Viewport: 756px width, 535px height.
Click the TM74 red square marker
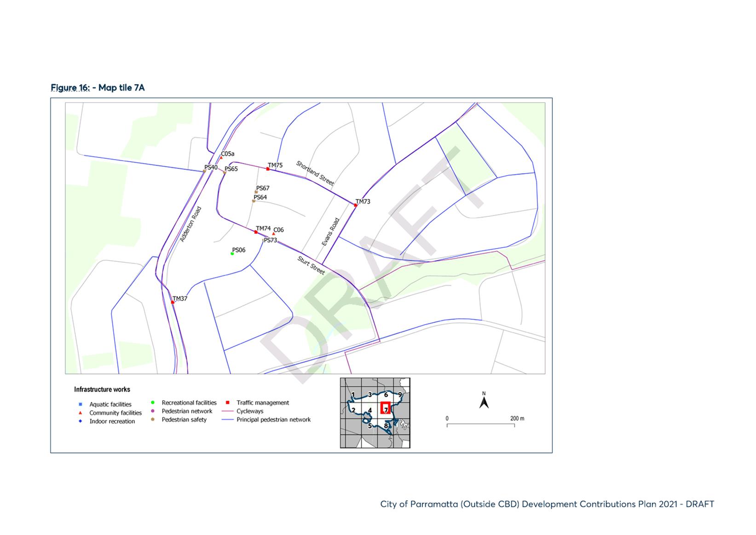pyautogui.click(x=256, y=232)
